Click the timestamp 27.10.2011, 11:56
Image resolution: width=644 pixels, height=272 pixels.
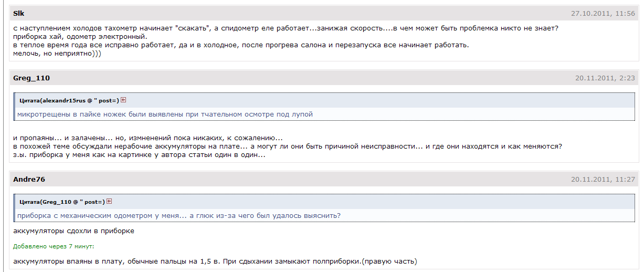603,13
